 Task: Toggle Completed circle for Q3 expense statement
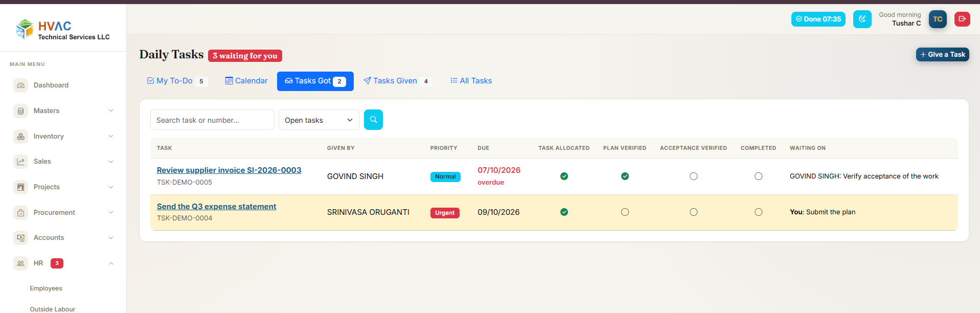pyautogui.click(x=758, y=212)
